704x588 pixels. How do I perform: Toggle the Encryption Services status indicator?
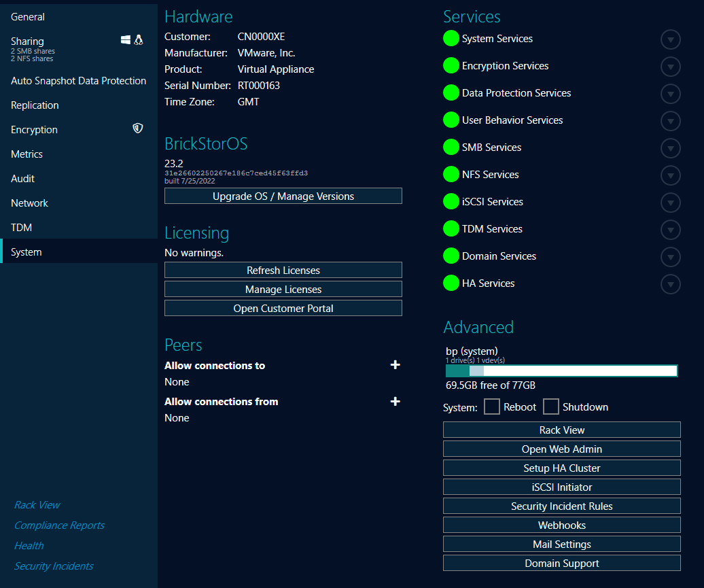451,66
